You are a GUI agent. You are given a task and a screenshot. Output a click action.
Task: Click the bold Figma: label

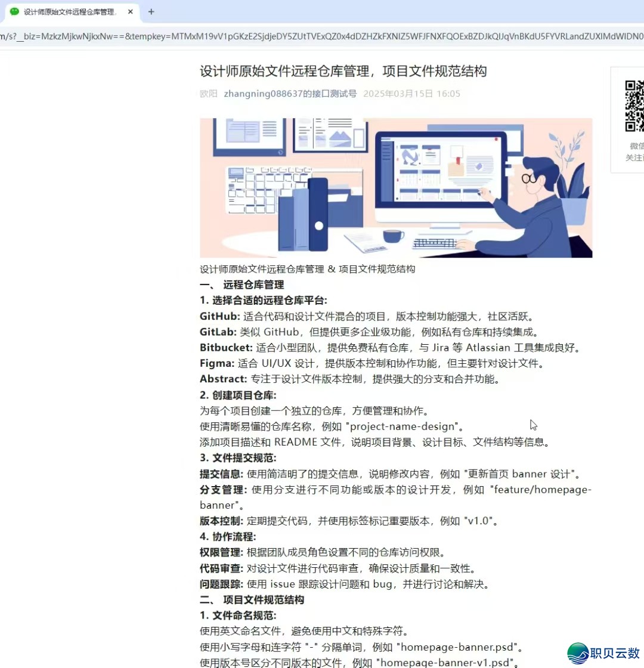[217, 363]
